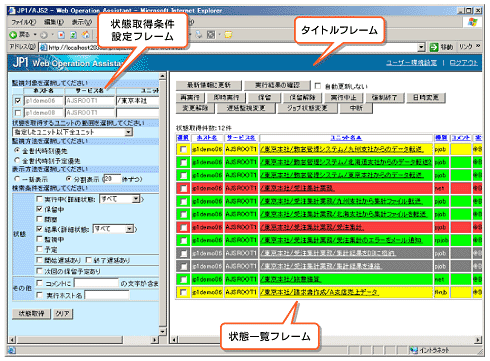Toggle the 実行中 status checkbox
490x361 pixels.
pos(39,199)
